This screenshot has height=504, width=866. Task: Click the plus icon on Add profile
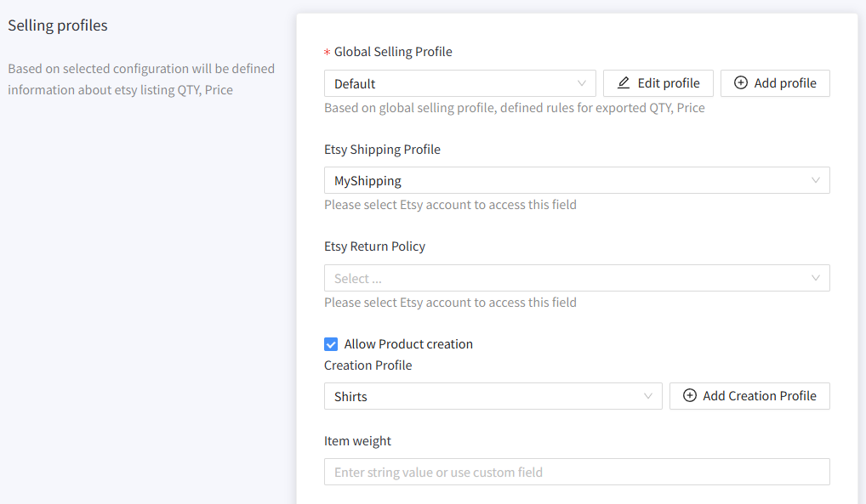[x=741, y=82]
